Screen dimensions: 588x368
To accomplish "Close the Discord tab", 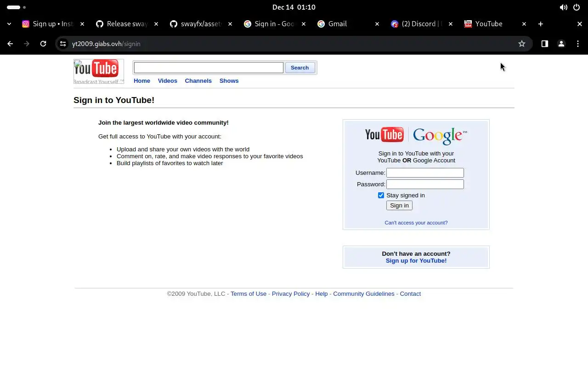I will (x=451, y=24).
